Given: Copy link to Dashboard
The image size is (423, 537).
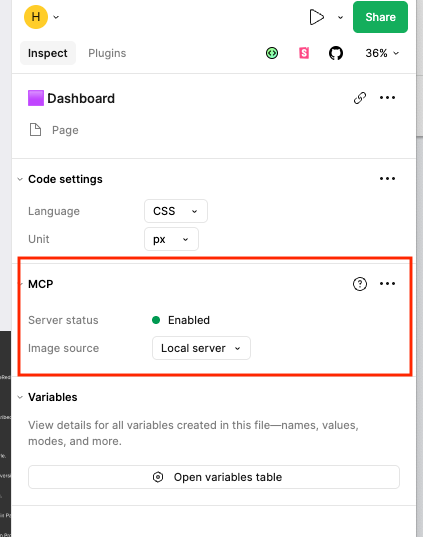Looking at the screenshot, I should pyautogui.click(x=360, y=98).
